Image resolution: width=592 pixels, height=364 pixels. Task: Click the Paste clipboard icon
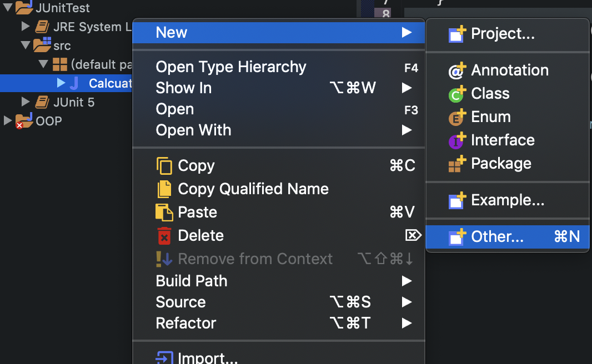click(164, 213)
